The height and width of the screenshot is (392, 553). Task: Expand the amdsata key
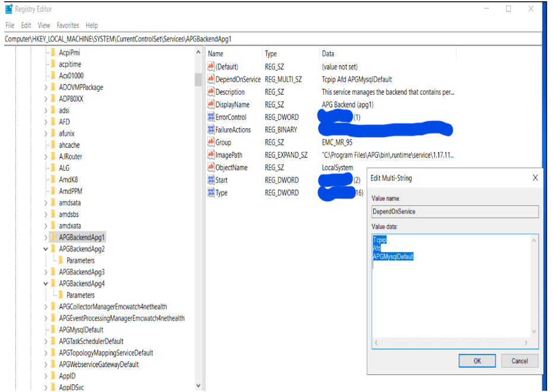coord(46,203)
